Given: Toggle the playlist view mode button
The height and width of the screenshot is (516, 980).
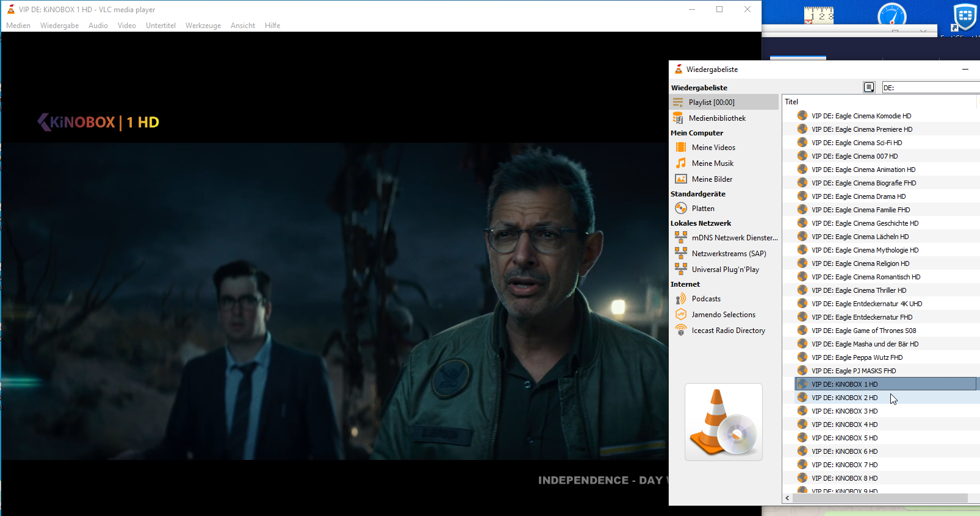Looking at the screenshot, I should coord(869,88).
